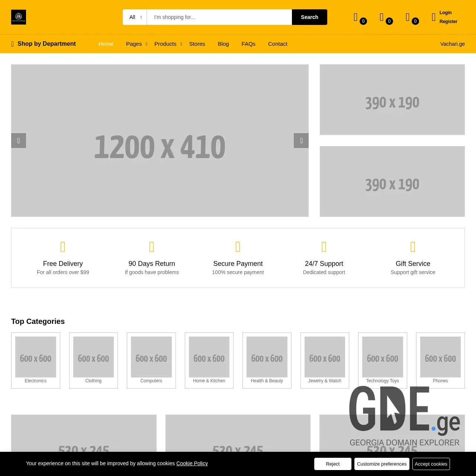Open the Cookie Policy link
476x476 pixels.
point(192,463)
